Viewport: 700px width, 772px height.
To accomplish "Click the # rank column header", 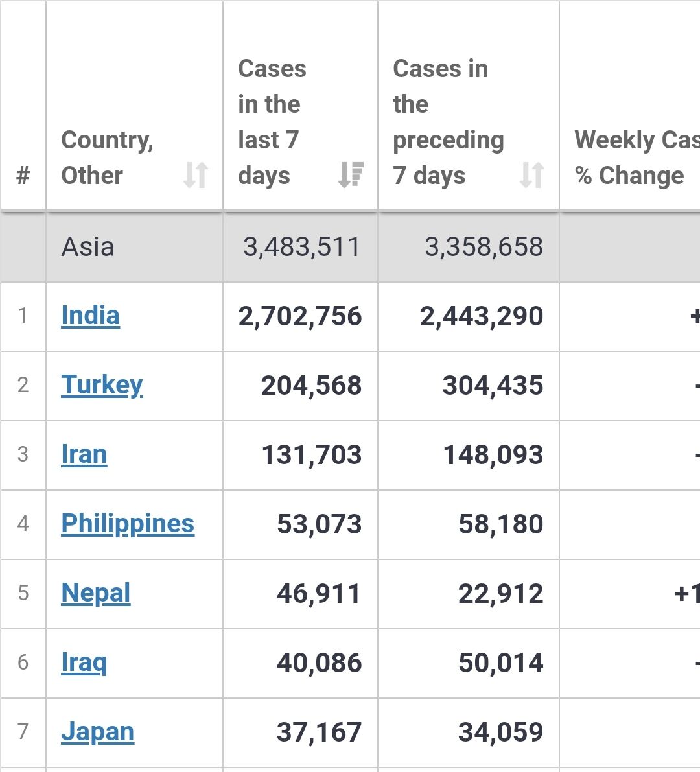I will click(23, 175).
